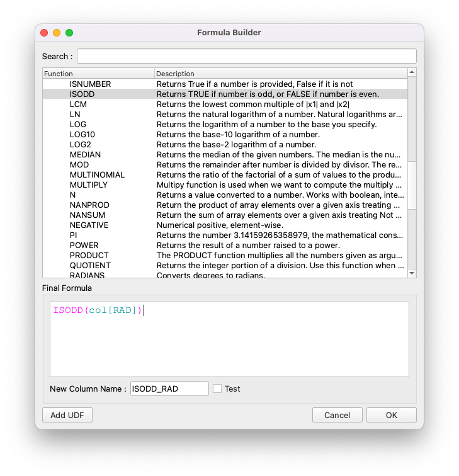Click the Search input field

click(x=247, y=56)
